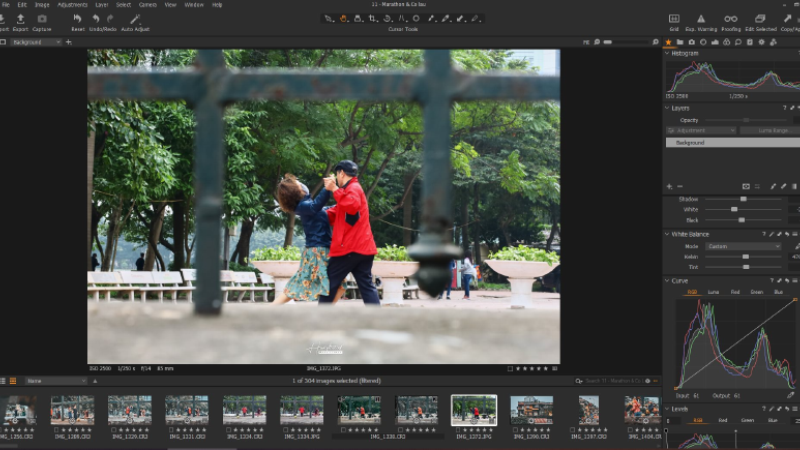Select the Crop cursor tool

[x=373, y=18]
